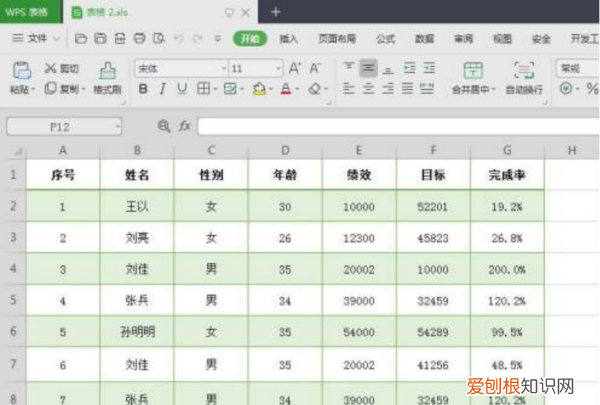Viewport: 600px width, 405px height.
Task: Toggle vertical middle alignment
Action: [368, 68]
